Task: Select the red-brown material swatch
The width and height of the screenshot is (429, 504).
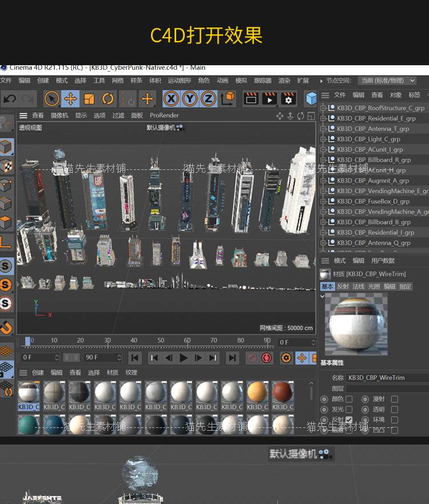Action: (x=283, y=396)
